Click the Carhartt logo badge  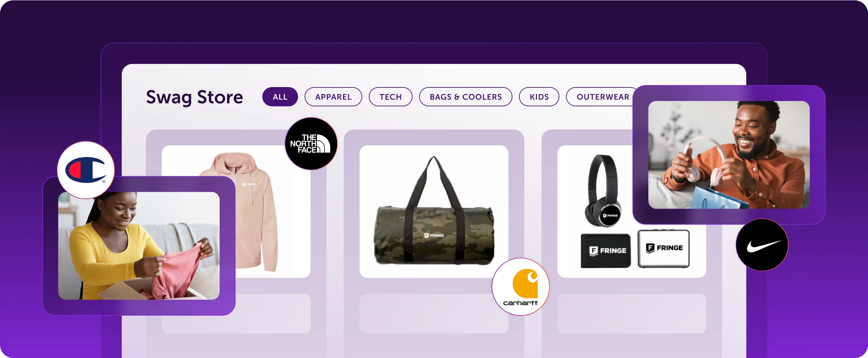point(521,287)
